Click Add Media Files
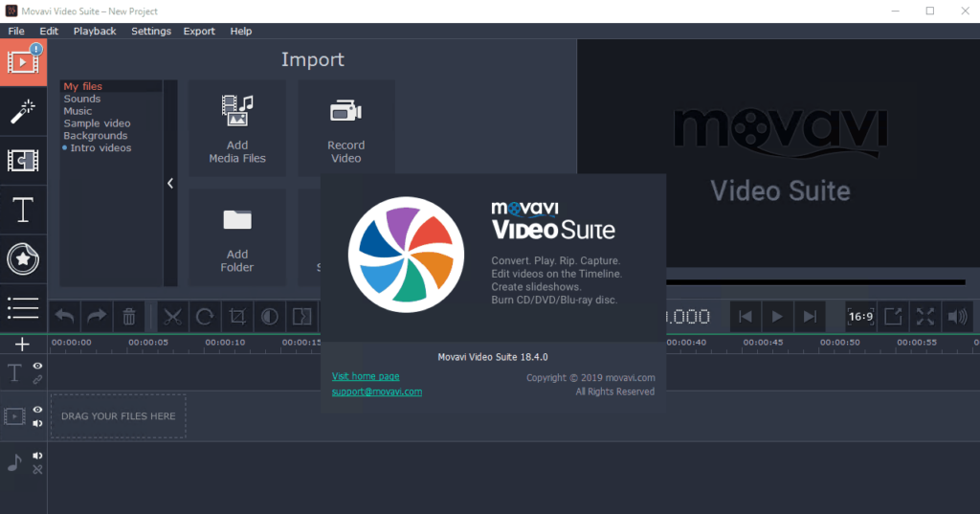Image resolution: width=980 pixels, height=514 pixels. click(x=237, y=128)
